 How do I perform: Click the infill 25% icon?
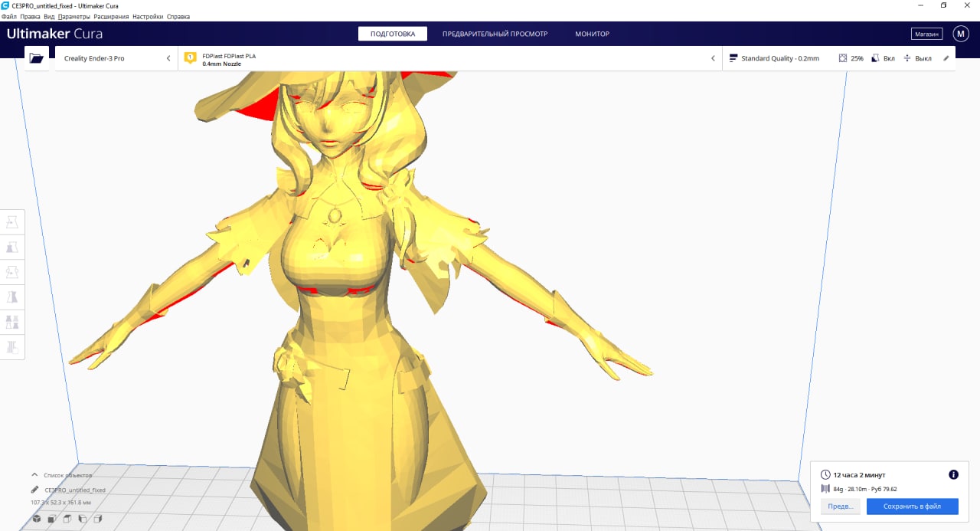click(843, 58)
